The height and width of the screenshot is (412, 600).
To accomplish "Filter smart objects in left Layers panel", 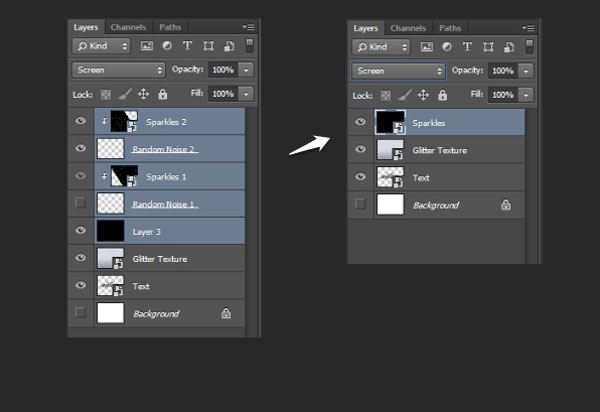I will coord(229,46).
